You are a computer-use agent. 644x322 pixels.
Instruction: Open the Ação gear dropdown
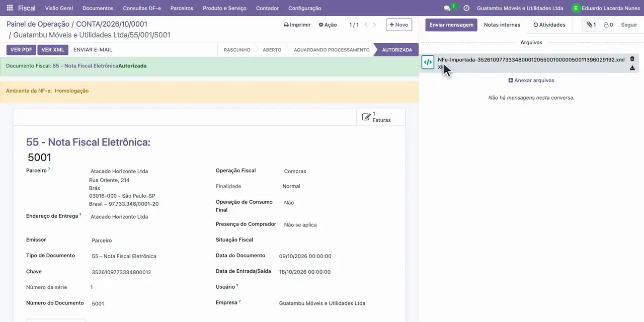pyautogui.click(x=328, y=25)
